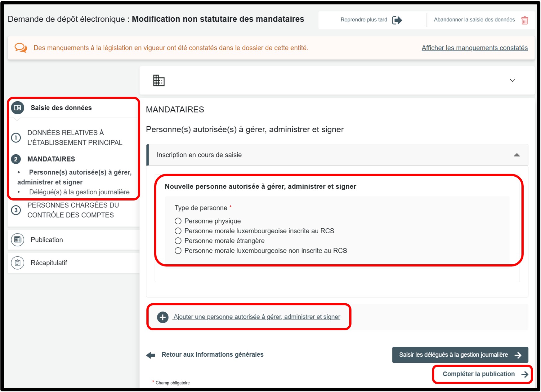This screenshot has width=541, height=392.
Task: Open step 3 Personnes chargées du contrôle des comptes
Action: coord(73,210)
